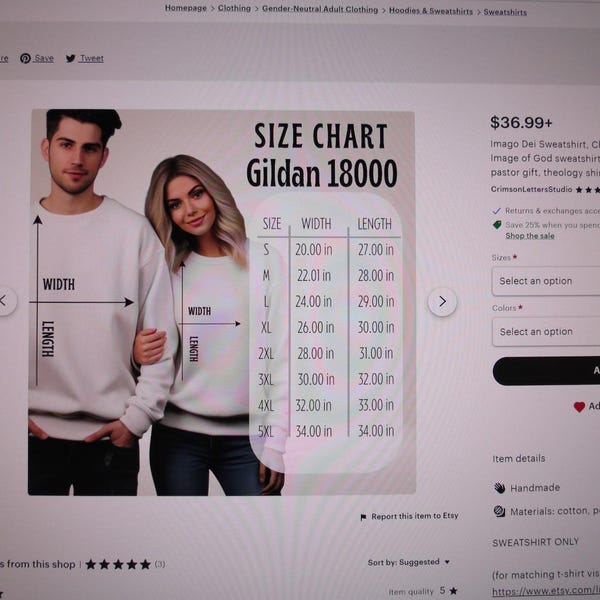
Task: Click the green sale tag icon
Action: pos(497,225)
